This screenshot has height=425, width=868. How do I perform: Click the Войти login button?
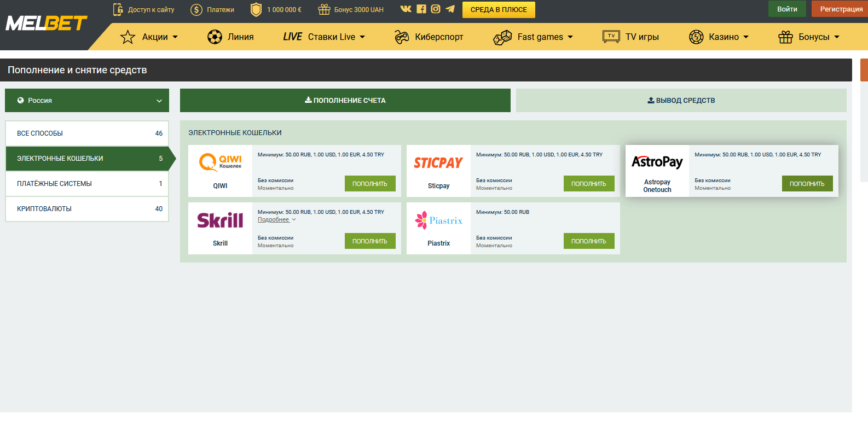[787, 9]
